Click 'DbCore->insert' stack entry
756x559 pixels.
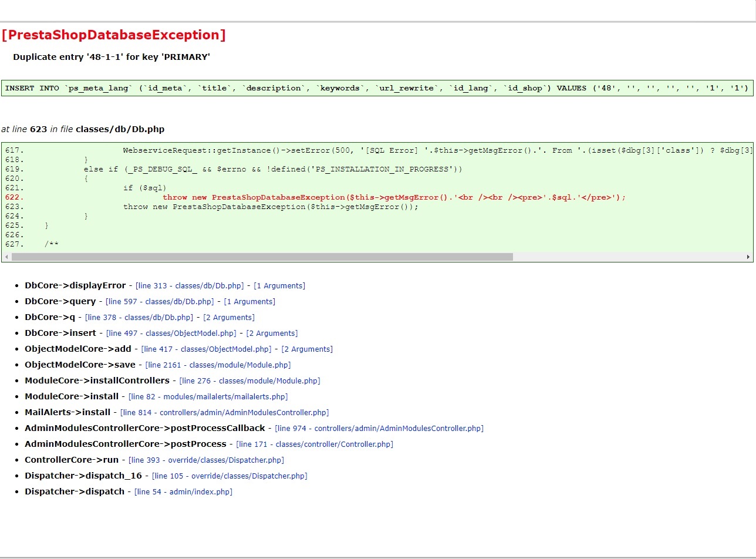click(60, 333)
